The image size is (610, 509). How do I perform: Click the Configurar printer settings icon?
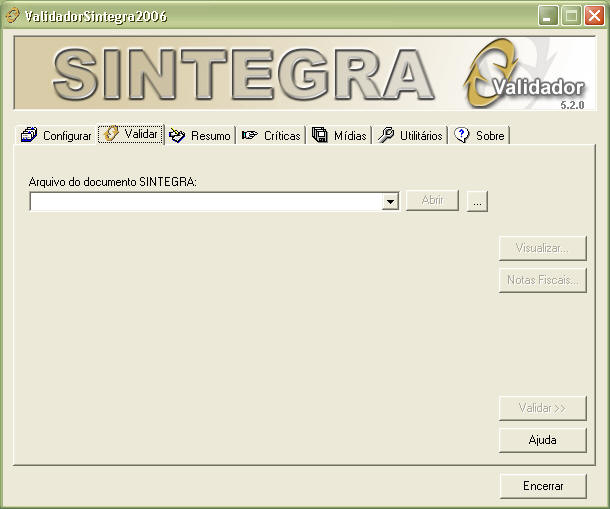click(x=29, y=135)
